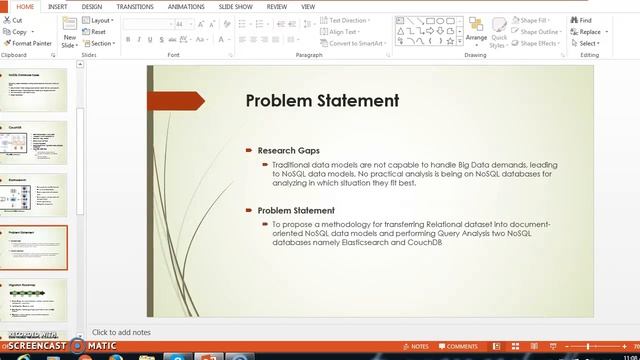The image size is (640, 360).
Task: Click the Cut command
Action: [13, 20]
